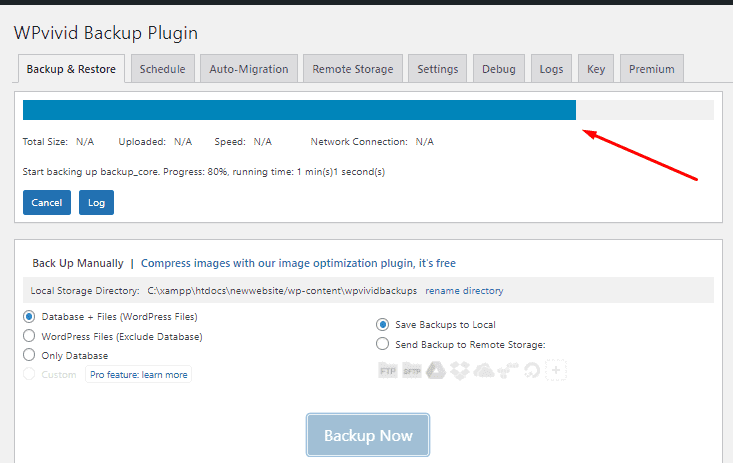Select the FTP remote storage icon

point(388,370)
